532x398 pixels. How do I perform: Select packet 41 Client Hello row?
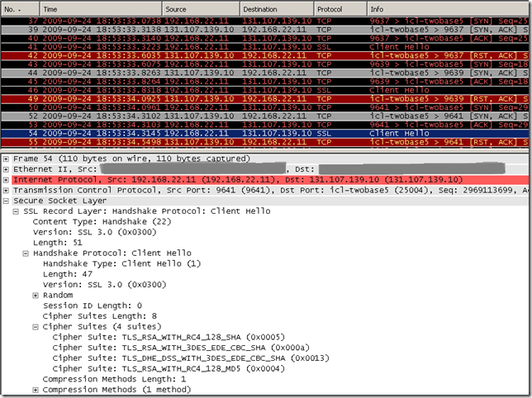point(264,47)
